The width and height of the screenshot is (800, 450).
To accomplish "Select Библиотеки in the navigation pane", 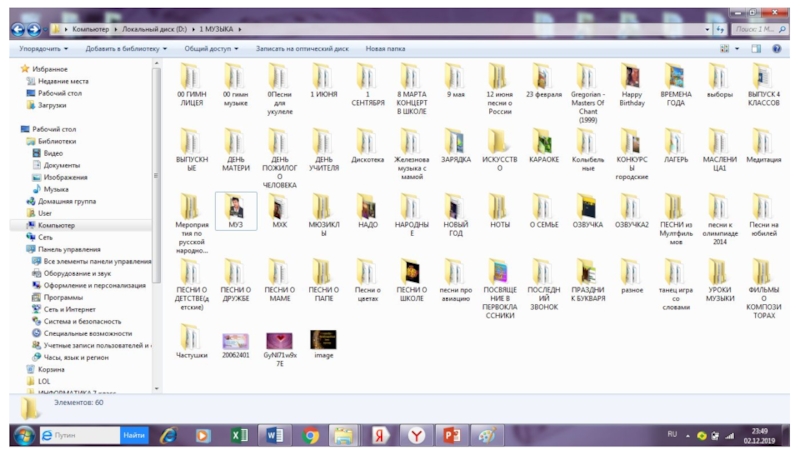I will tap(52, 141).
